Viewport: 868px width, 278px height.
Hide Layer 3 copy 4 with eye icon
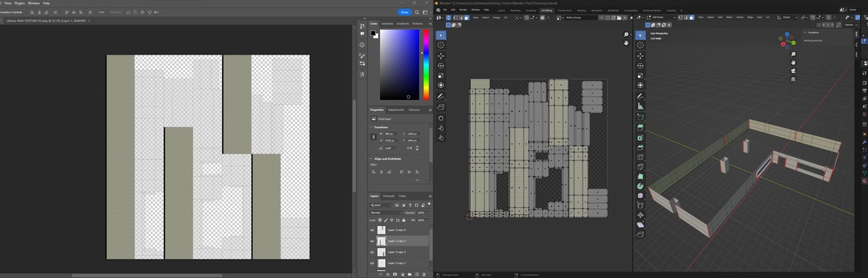coord(372,252)
